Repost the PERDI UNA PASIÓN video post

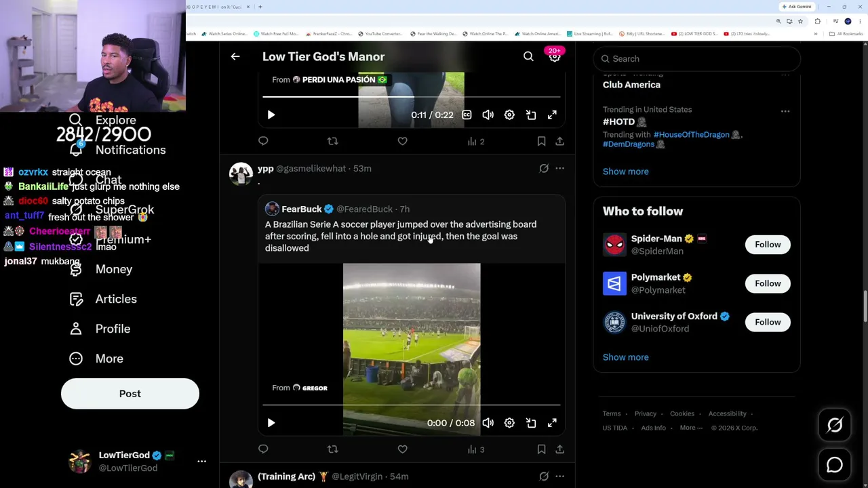(332, 141)
